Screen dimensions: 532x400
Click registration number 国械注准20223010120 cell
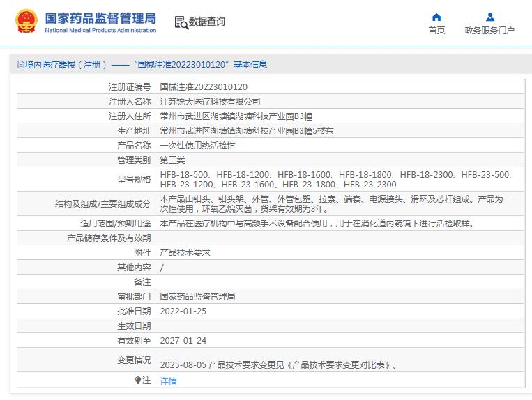(x=204, y=87)
